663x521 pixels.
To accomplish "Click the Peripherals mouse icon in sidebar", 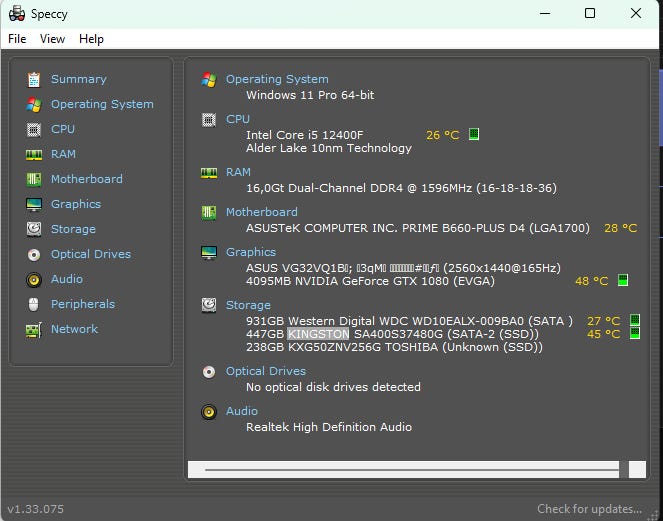I will point(34,304).
